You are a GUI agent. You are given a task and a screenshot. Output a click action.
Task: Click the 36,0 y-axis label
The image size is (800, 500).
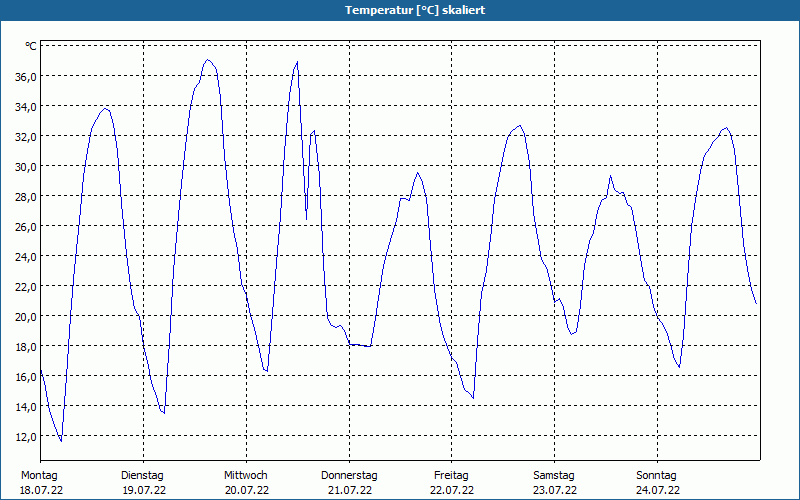pos(26,77)
